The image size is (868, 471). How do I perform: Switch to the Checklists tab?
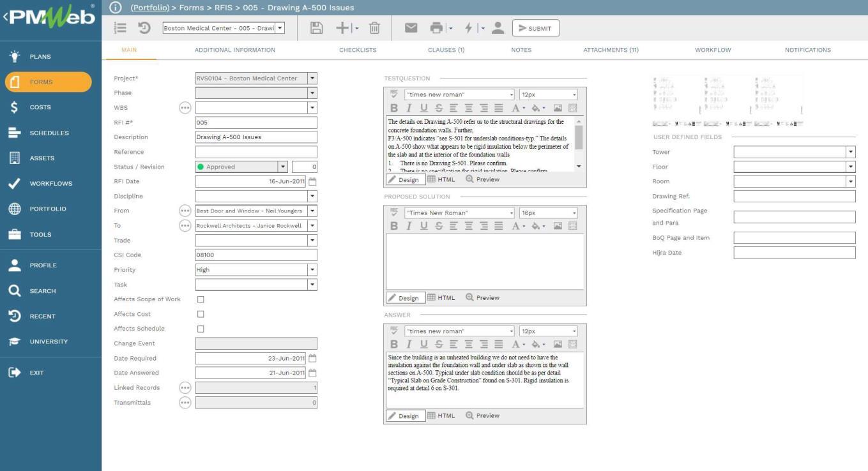pyautogui.click(x=358, y=50)
